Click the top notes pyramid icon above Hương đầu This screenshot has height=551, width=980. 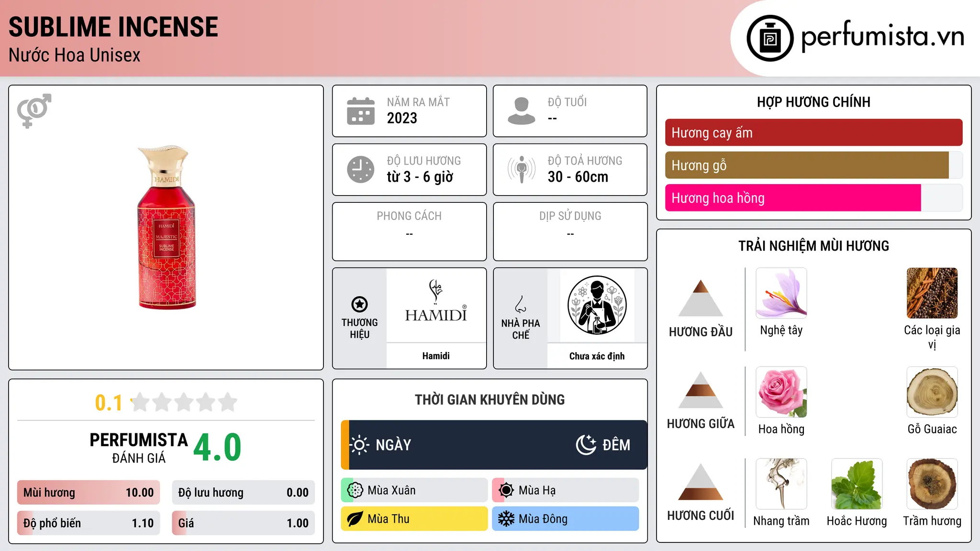(701, 298)
